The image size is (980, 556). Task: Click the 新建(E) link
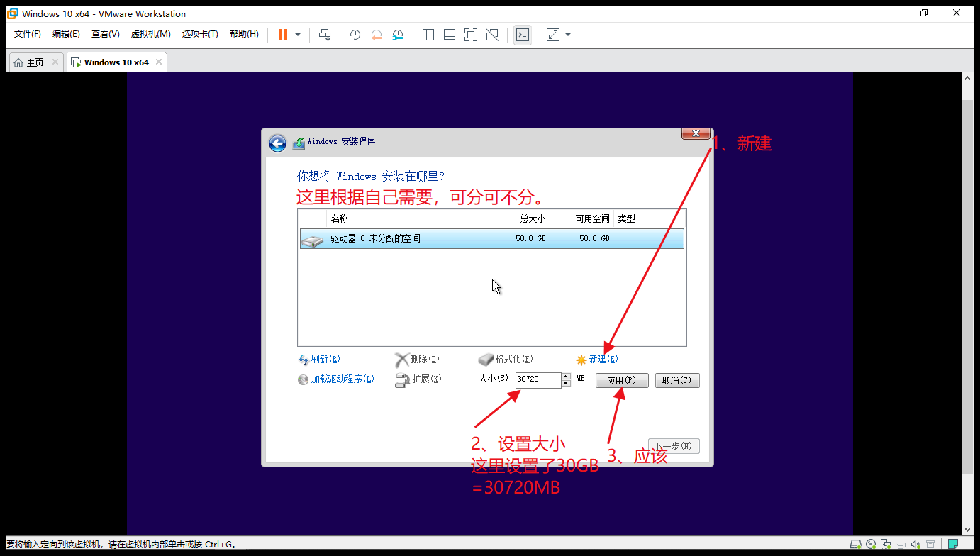pyautogui.click(x=597, y=360)
